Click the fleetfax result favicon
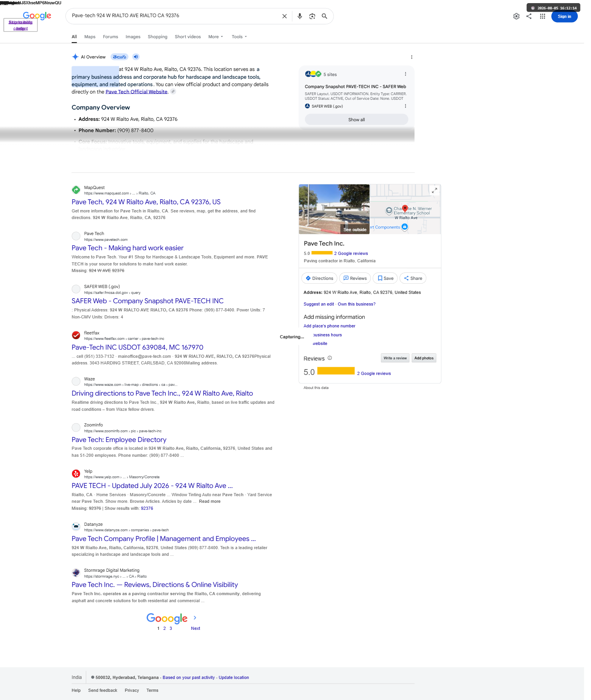This screenshot has height=700, width=591. (x=76, y=335)
